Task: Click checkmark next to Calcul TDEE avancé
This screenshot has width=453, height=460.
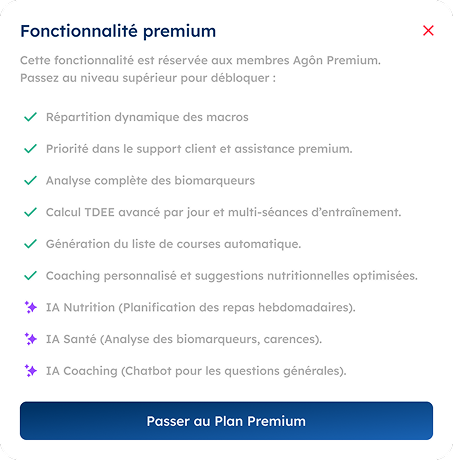Action: point(30,212)
